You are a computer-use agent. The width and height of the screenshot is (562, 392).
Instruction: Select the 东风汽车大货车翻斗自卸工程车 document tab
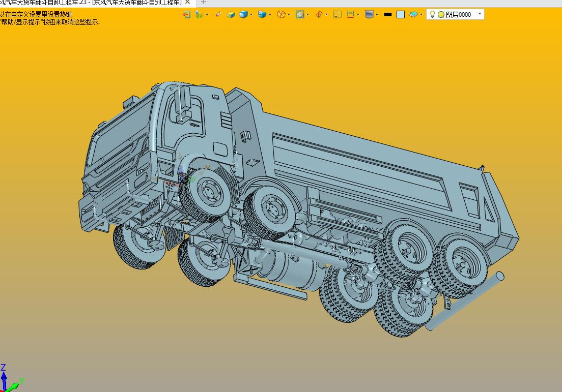click(x=92, y=3)
